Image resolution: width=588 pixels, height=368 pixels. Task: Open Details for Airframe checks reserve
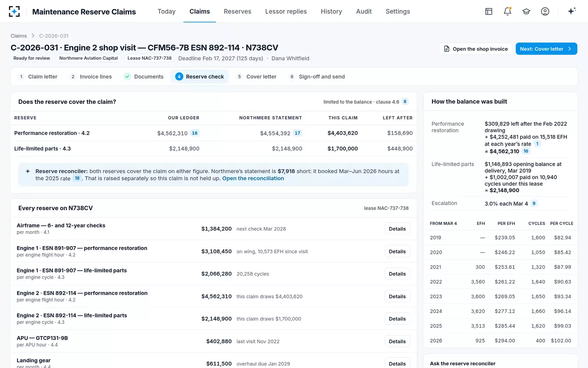(397, 229)
